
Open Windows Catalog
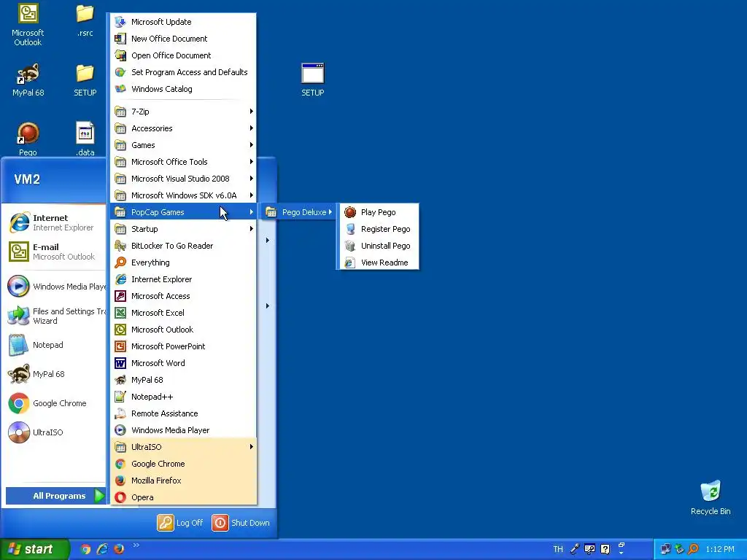(184, 89)
